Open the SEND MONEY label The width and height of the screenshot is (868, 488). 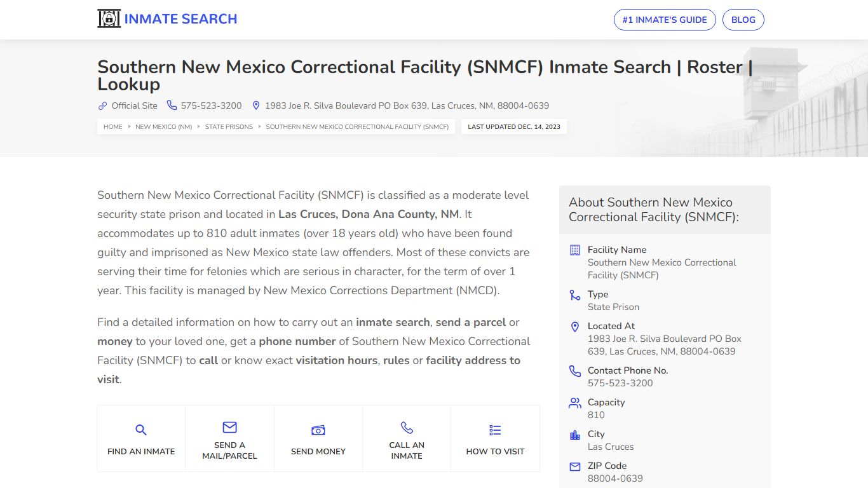click(318, 452)
